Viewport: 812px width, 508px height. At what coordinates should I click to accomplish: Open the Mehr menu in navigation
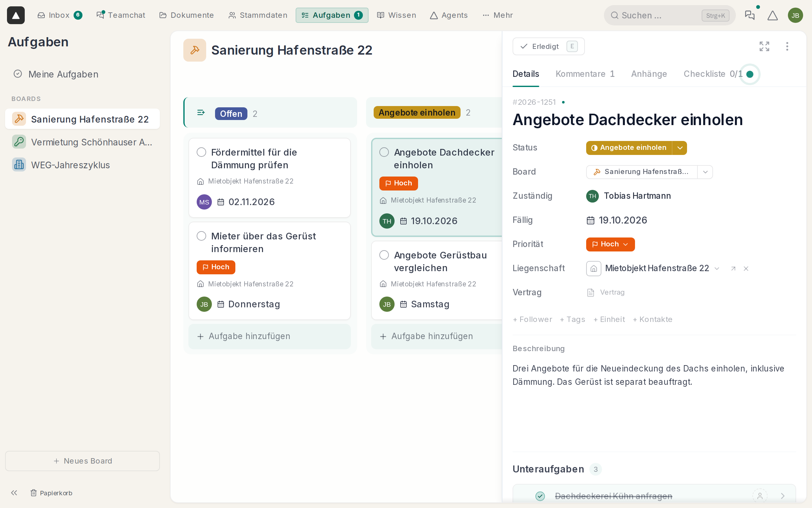(x=498, y=15)
